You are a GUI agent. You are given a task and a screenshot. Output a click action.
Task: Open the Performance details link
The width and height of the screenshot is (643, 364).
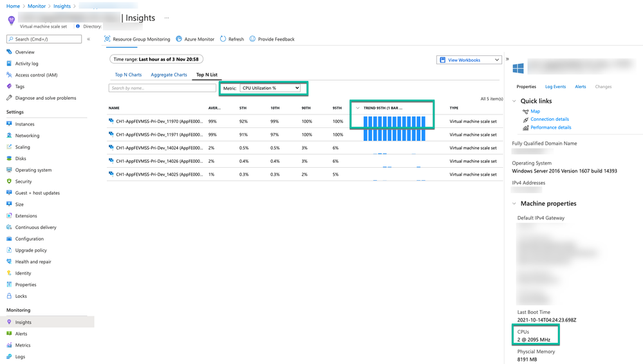551,127
